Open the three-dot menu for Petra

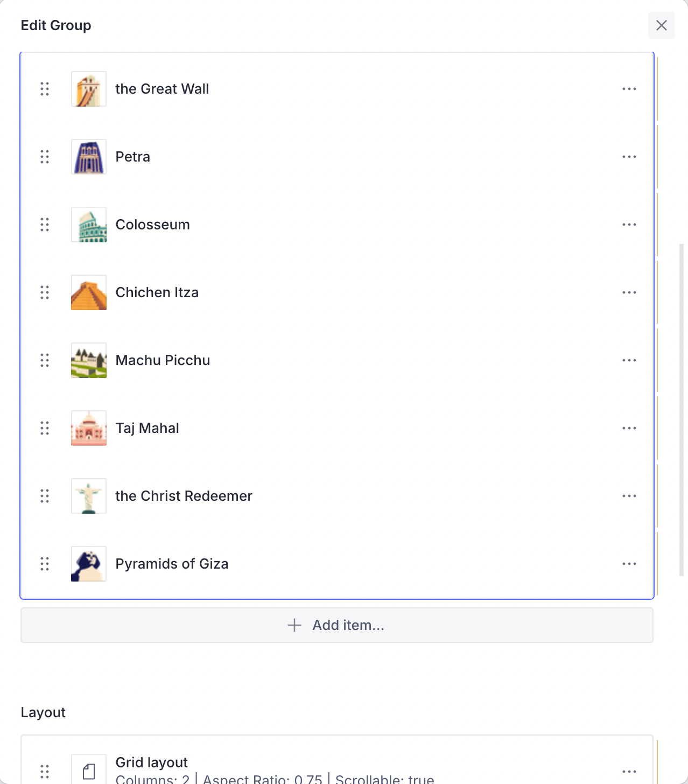click(x=629, y=157)
